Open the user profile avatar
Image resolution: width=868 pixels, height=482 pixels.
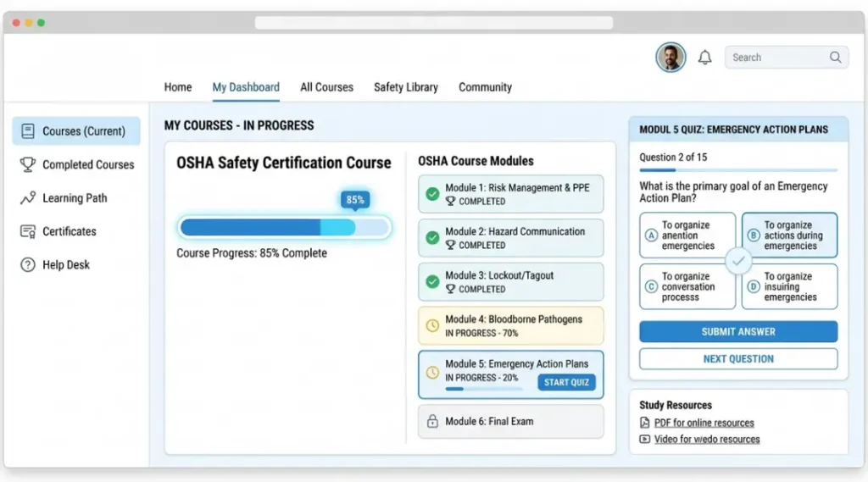[670, 57]
